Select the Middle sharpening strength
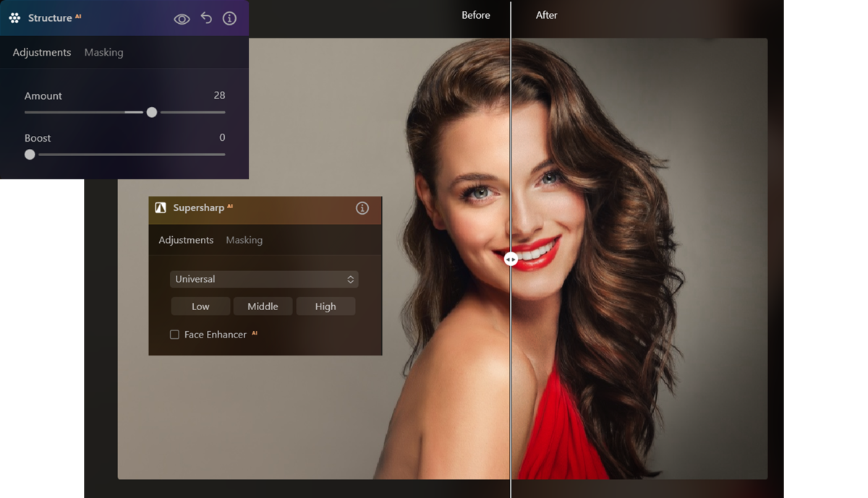Viewport: 868px width, 498px height. point(263,306)
